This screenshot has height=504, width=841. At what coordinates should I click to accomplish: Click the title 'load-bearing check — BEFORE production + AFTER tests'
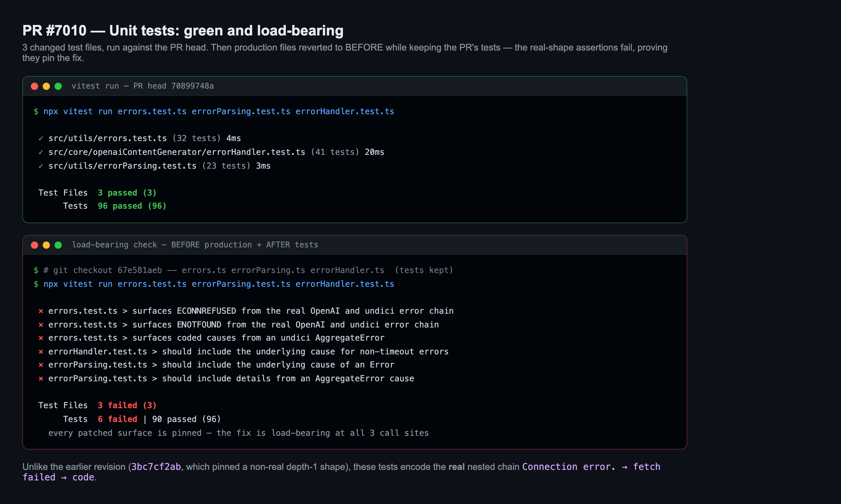click(195, 245)
